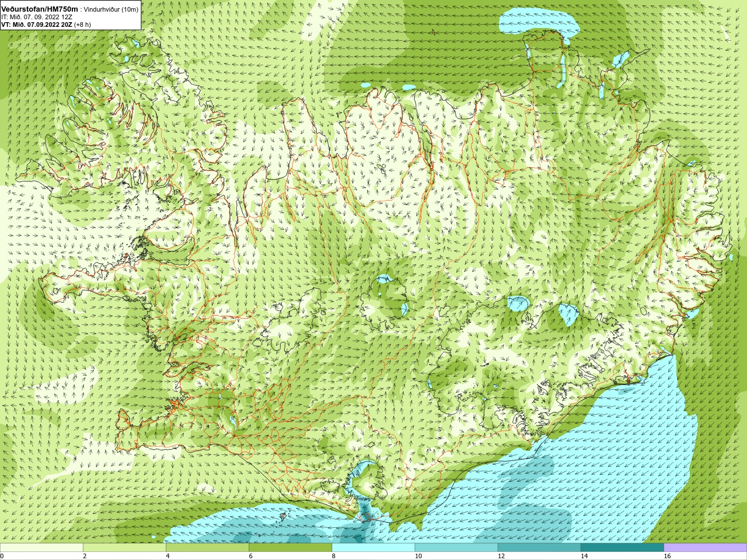Viewport: 747px width, 560px height.
Task: Click the 0–2 palest legend color band
Action: tap(41, 548)
